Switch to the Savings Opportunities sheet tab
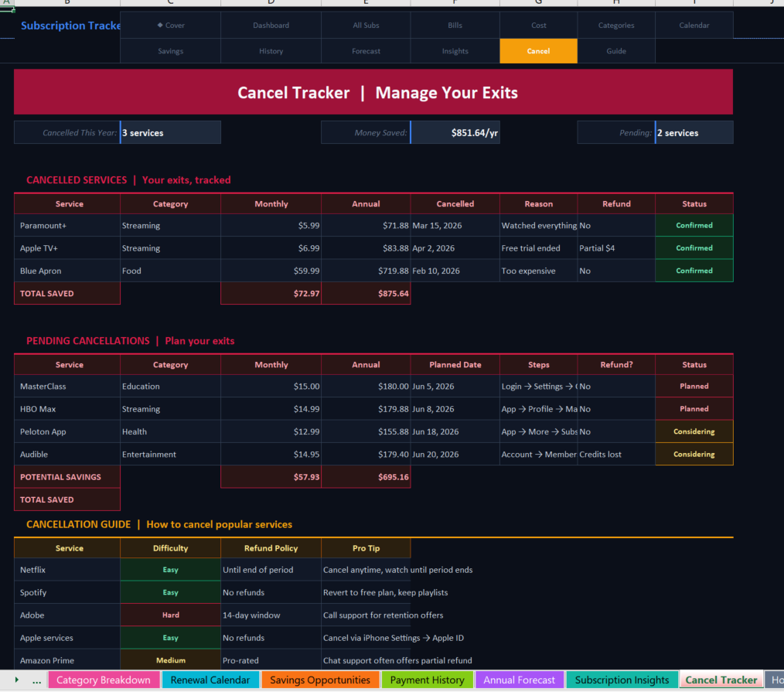This screenshot has height=692, width=784. click(320, 680)
